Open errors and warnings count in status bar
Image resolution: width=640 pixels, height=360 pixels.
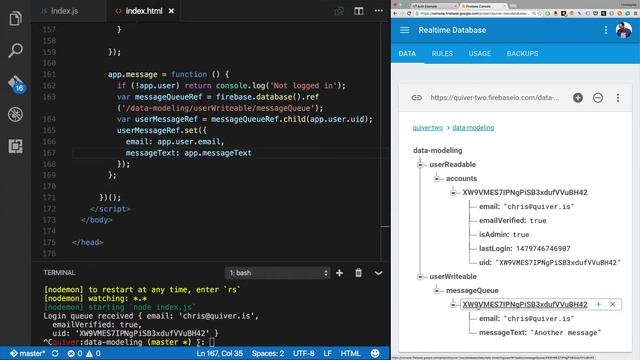point(84,353)
